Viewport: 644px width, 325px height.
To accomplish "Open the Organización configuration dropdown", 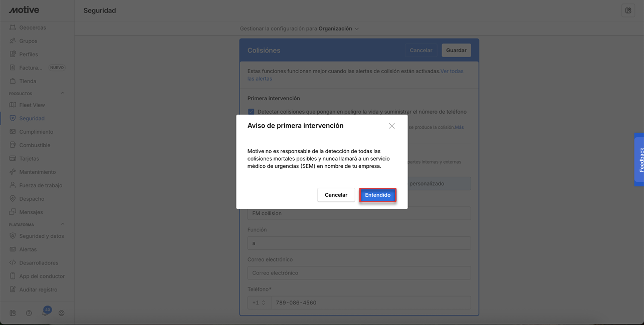I will click(338, 29).
